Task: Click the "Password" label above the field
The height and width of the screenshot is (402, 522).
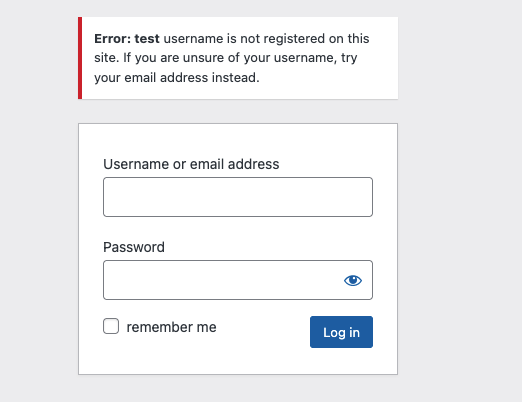Action: pos(134,247)
